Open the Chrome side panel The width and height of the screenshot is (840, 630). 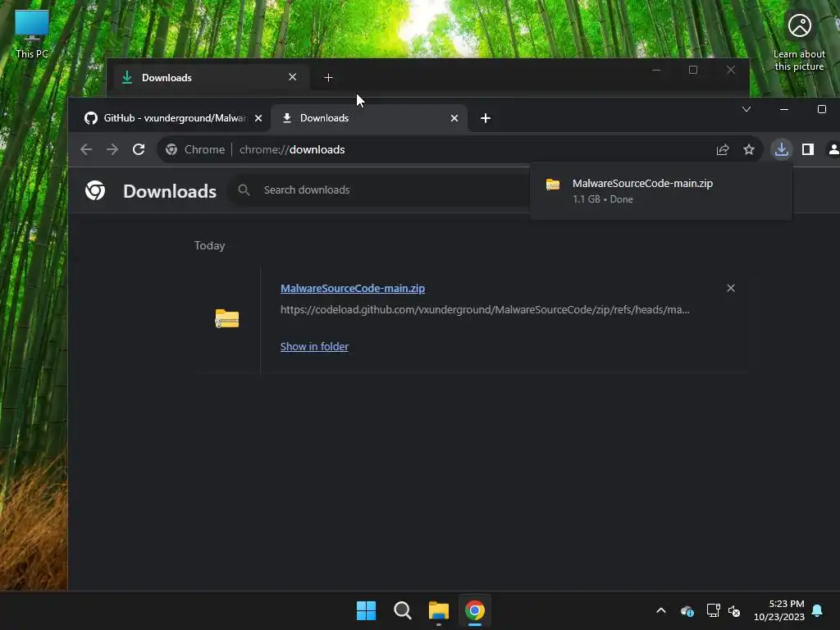click(808, 149)
